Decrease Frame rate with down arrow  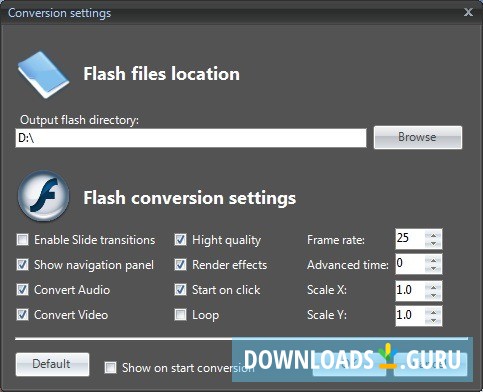point(433,244)
